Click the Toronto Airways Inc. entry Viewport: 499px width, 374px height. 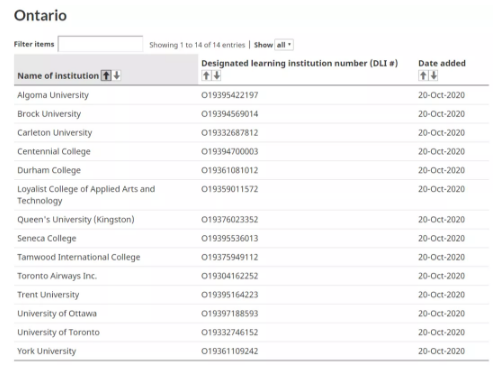pyautogui.click(x=57, y=276)
